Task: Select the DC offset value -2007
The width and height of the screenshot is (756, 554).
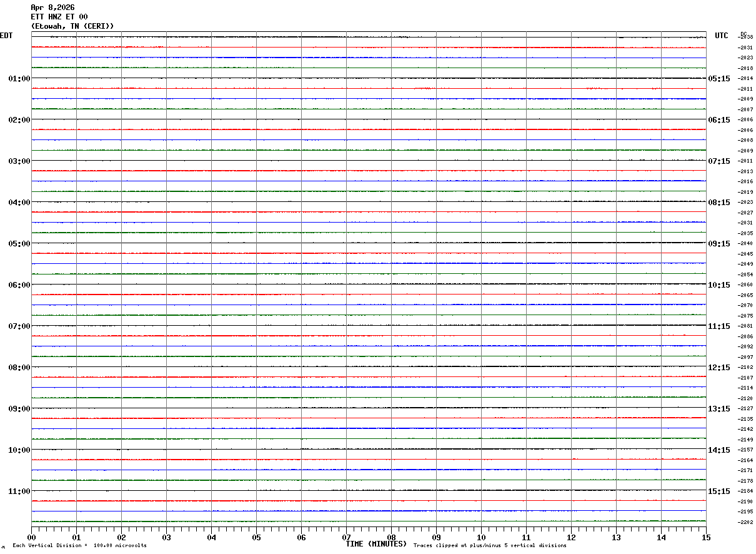Action: tap(746, 109)
